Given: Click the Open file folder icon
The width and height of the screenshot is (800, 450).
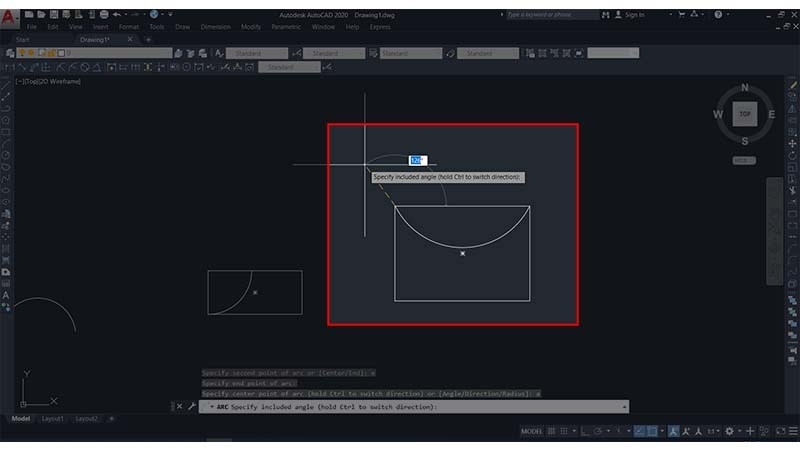Looking at the screenshot, I should point(41,15).
